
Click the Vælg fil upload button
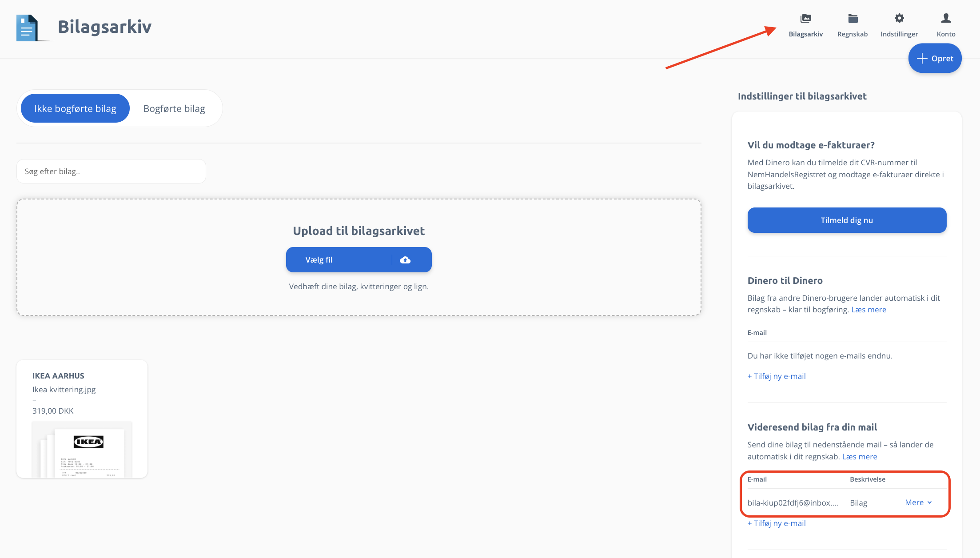(359, 260)
